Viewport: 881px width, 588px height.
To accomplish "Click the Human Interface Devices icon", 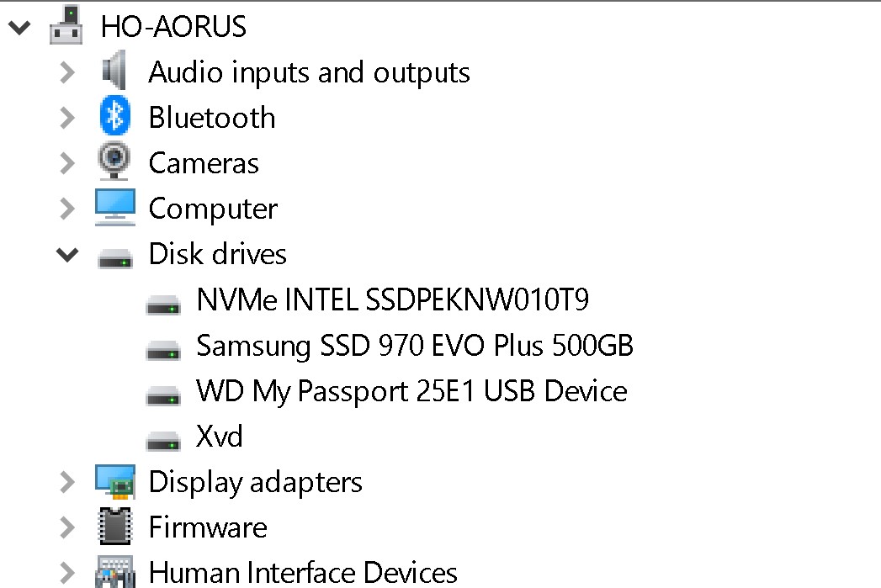I will 114,573.
